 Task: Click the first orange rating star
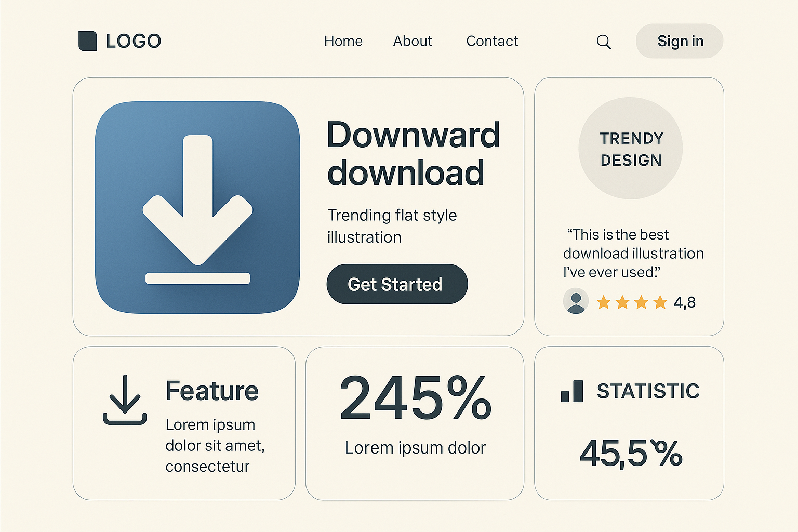(x=603, y=302)
